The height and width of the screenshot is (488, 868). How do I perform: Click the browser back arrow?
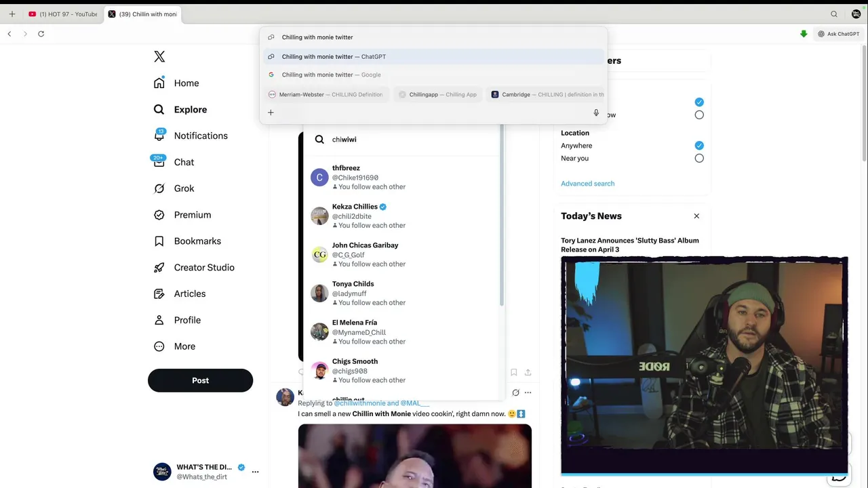tap(9, 34)
